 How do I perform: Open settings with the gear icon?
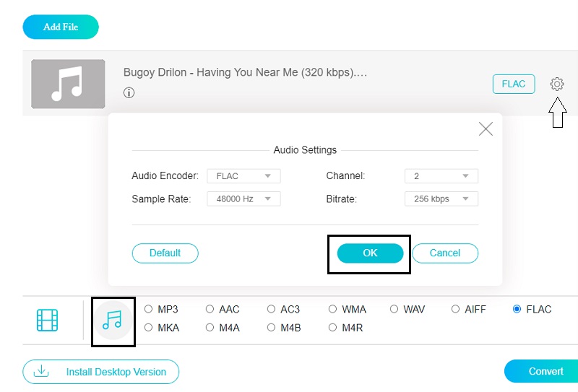556,84
